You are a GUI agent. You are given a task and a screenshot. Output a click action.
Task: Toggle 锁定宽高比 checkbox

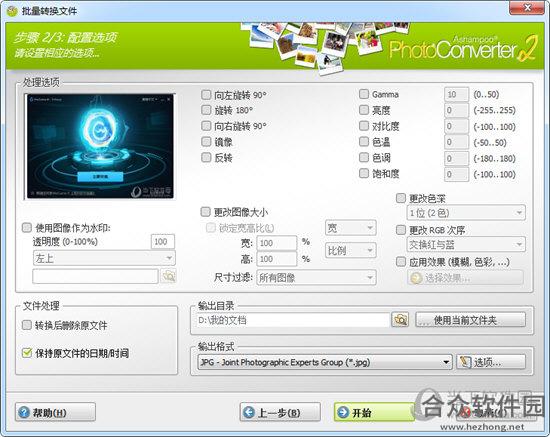coord(210,228)
